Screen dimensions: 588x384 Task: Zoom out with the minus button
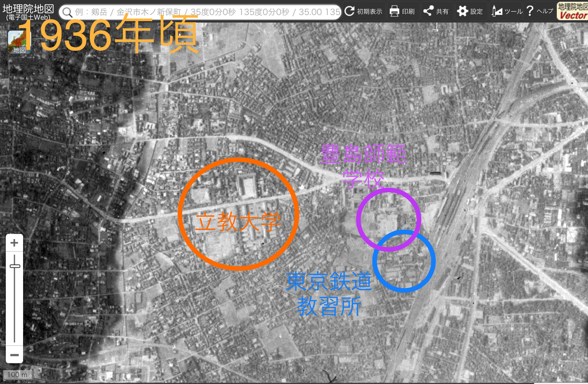pyautogui.click(x=15, y=355)
